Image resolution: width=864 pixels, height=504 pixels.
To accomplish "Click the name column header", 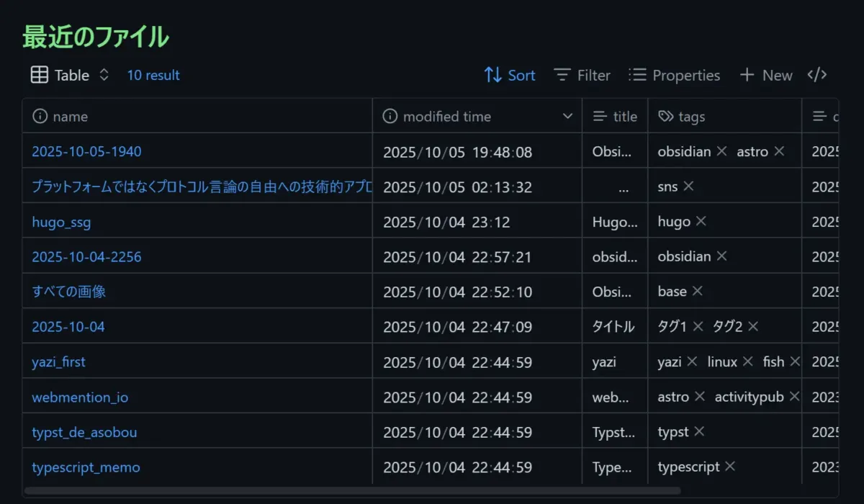I will pyautogui.click(x=197, y=116).
